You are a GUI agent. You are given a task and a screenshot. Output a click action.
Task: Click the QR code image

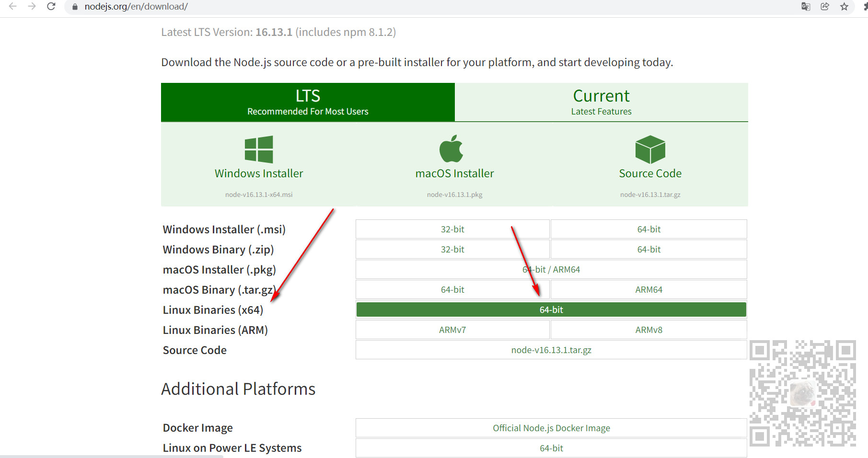point(803,393)
